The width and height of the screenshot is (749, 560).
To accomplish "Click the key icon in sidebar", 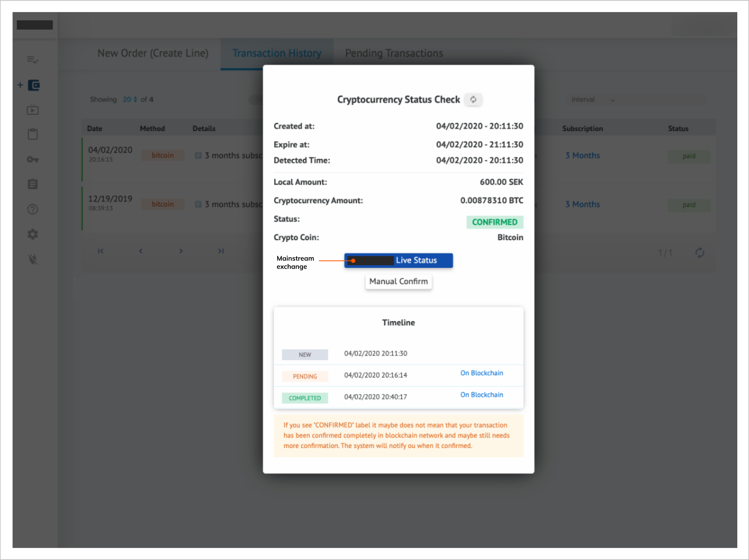I will (33, 159).
